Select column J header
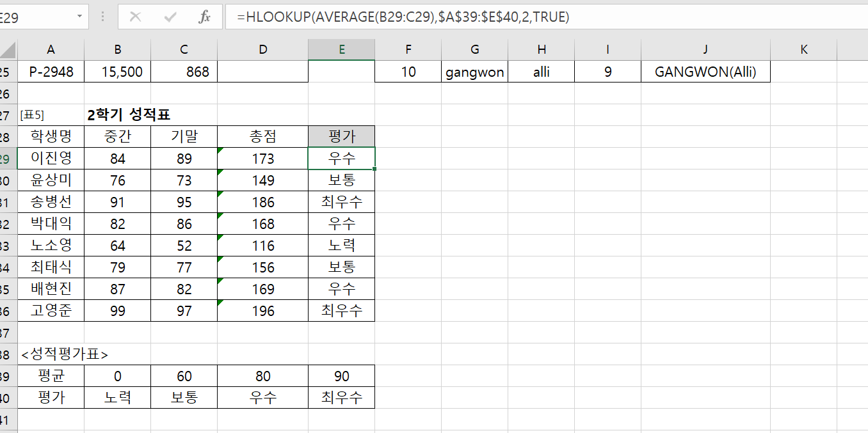Image resolution: width=868 pixels, height=433 pixels. [x=705, y=50]
